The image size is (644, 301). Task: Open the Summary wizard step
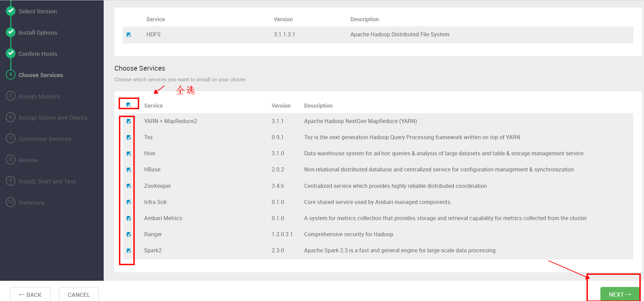pyautogui.click(x=31, y=203)
